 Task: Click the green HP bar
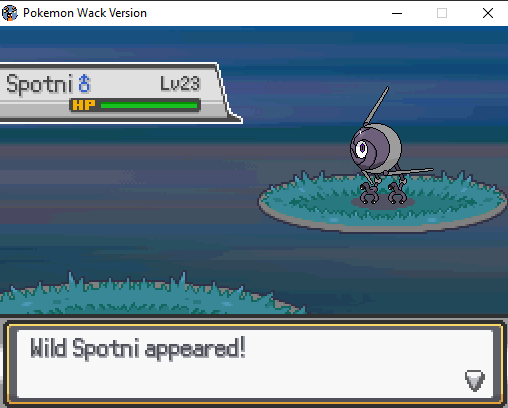(149, 105)
